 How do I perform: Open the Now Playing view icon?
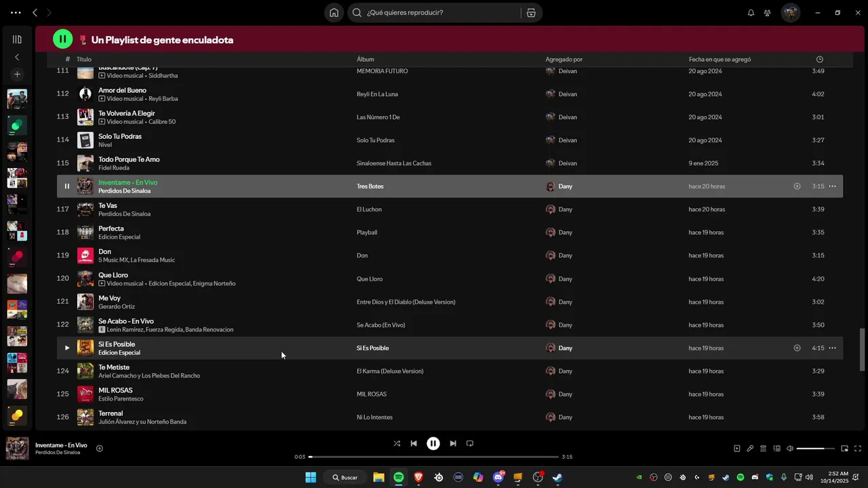coord(737,448)
